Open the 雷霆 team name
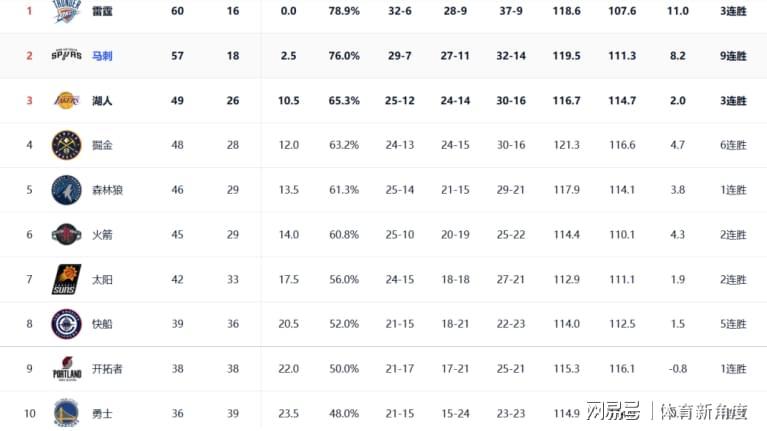The image size is (767, 431). click(102, 11)
